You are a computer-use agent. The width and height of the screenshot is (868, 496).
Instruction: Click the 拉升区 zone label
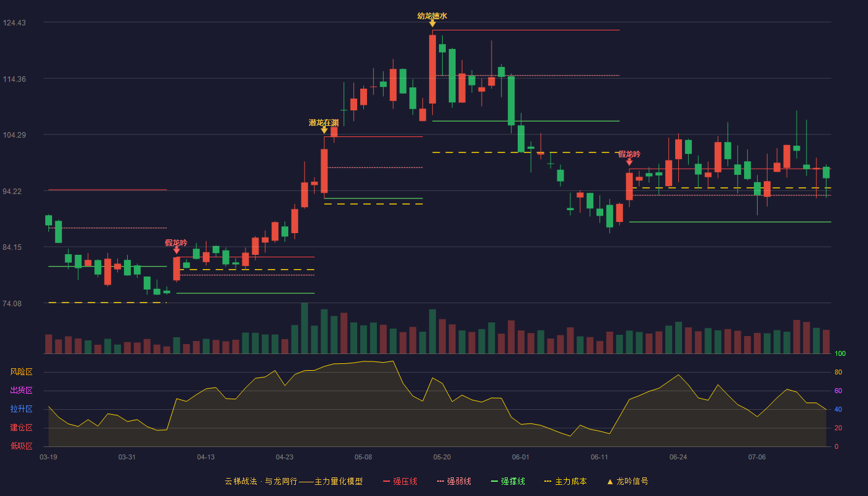(21, 409)
